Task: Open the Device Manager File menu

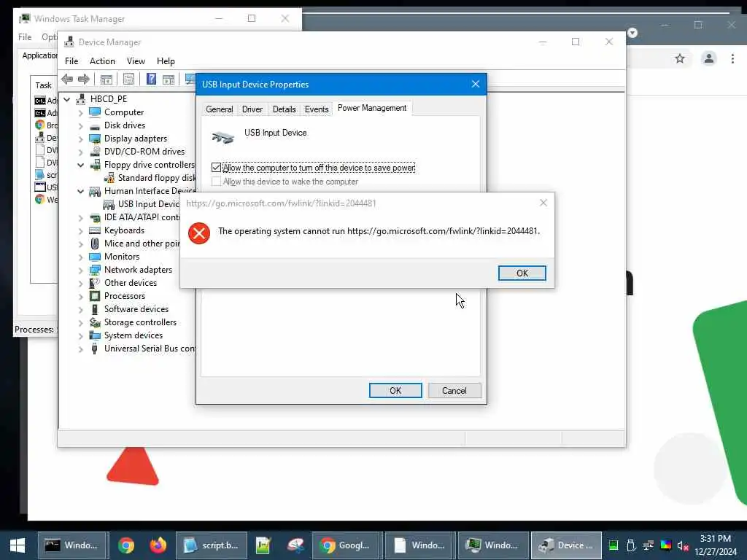Action: pos(71,61)
